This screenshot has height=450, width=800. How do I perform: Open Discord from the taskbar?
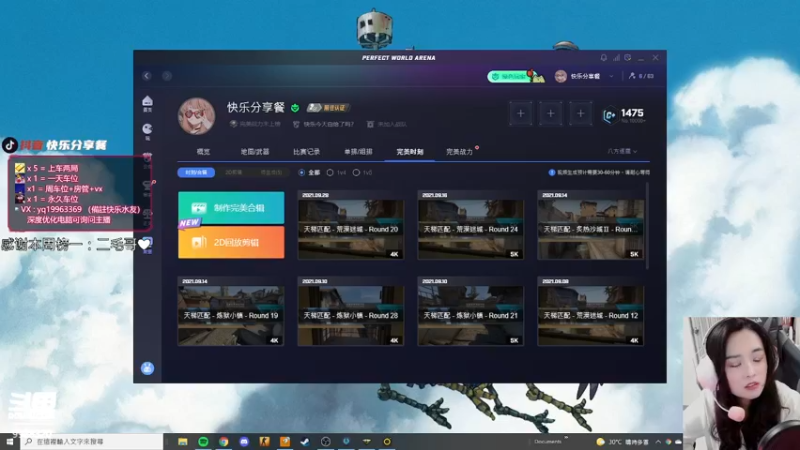click(x=244, y=442)
